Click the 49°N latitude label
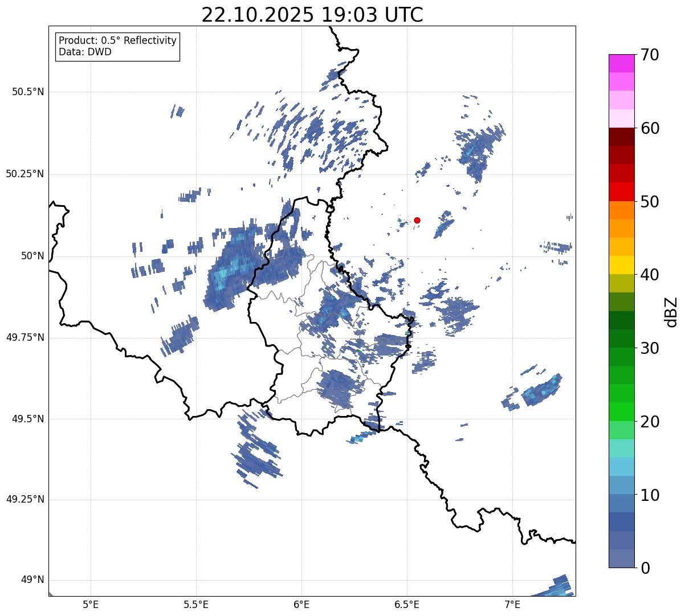Image resolution: width=685 pixels, height=616 pixels. tap(32, 580)
